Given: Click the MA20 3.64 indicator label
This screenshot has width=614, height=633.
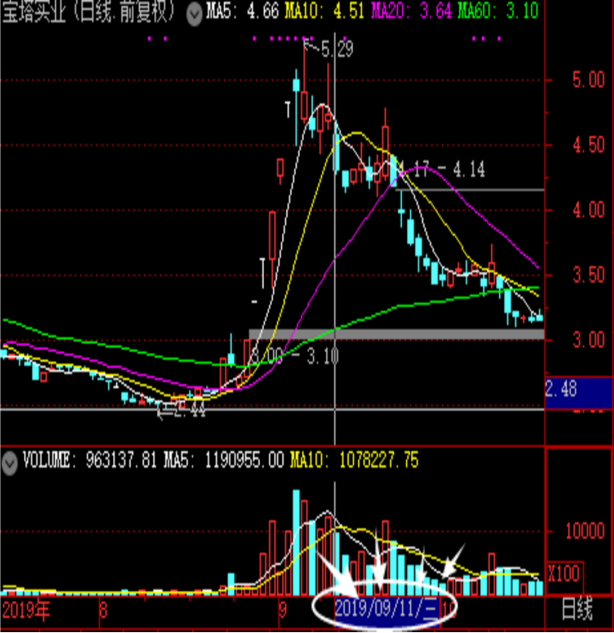Looking at the screenshot, I should tap(411, 11).
